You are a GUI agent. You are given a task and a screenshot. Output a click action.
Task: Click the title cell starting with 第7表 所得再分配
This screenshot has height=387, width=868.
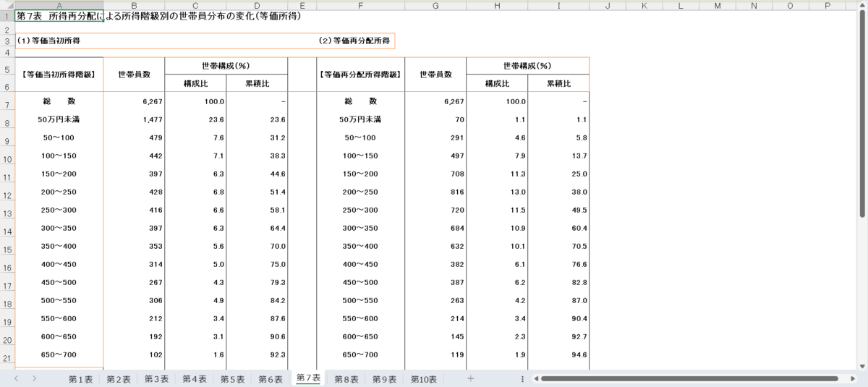59,16
